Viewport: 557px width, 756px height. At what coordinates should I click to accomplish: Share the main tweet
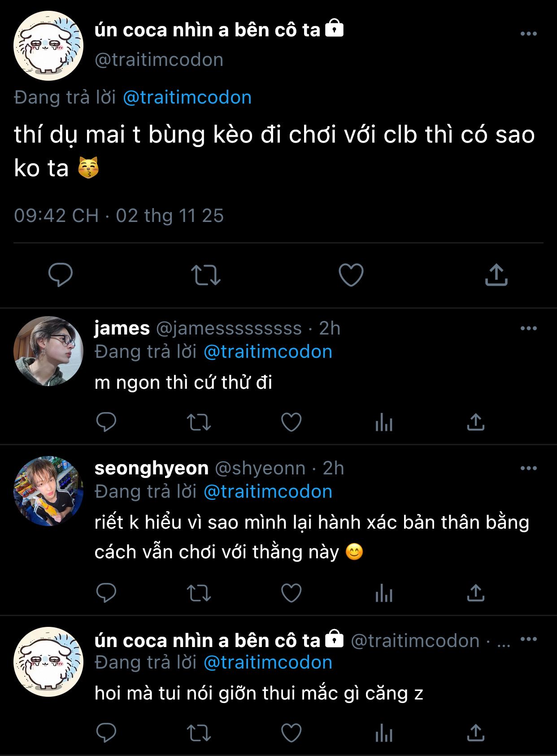496,274
